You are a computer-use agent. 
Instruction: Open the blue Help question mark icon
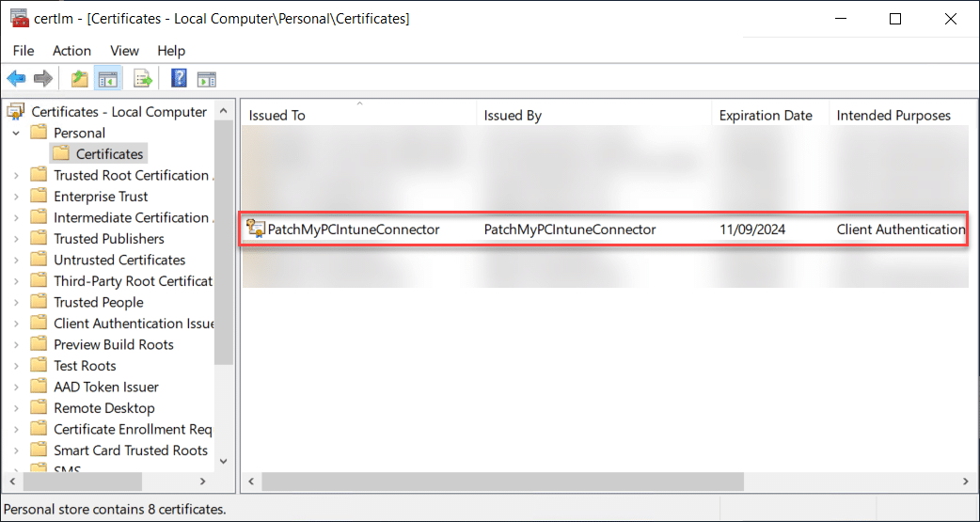(x=179, y=79)
